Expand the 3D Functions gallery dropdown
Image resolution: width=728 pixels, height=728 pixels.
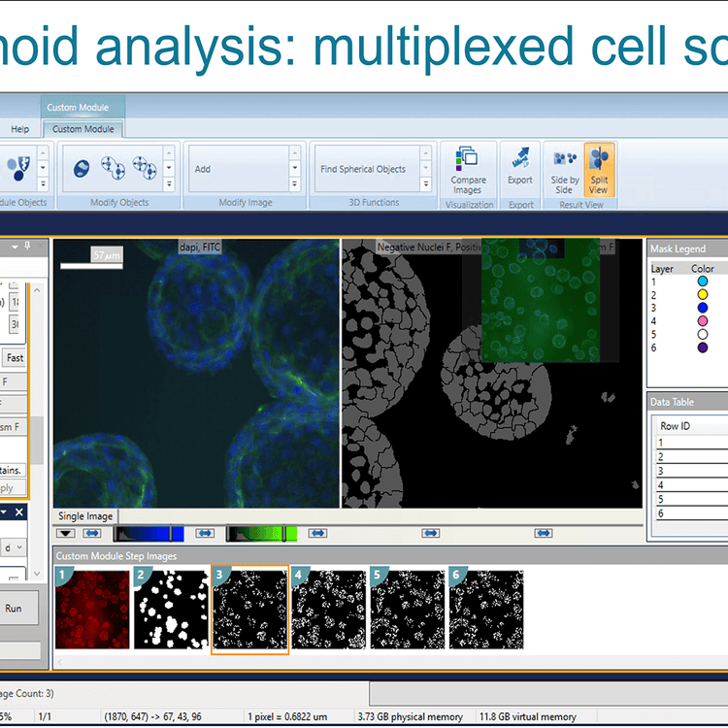(425, 183)
